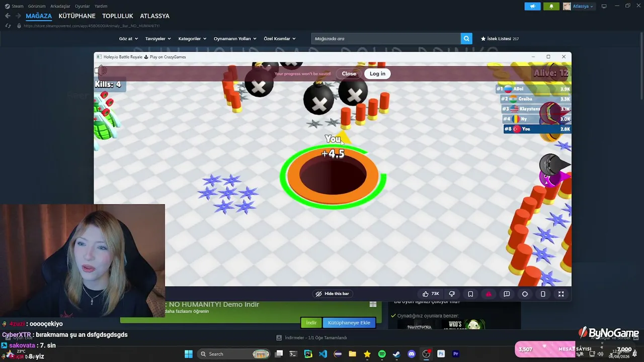The width and height of the screenshot is (644, 362).
Task: Select ADoi row in the leaderboard
Action: (533, 89)
